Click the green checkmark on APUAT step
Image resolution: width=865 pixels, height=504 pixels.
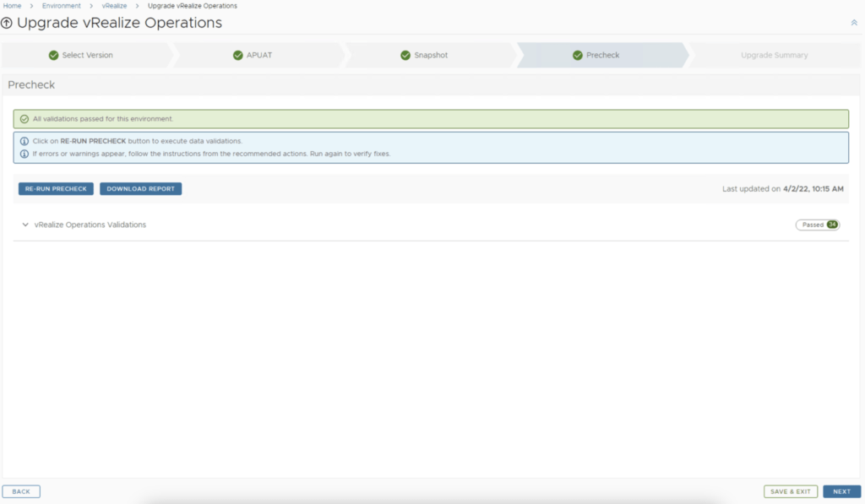[x=238, y=56]
